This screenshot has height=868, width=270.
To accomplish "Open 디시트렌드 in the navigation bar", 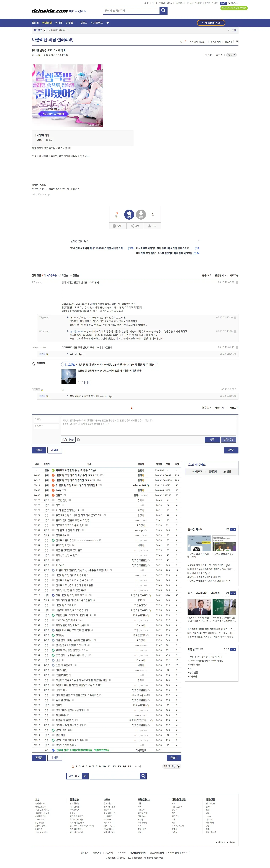I will coord(97,23).
